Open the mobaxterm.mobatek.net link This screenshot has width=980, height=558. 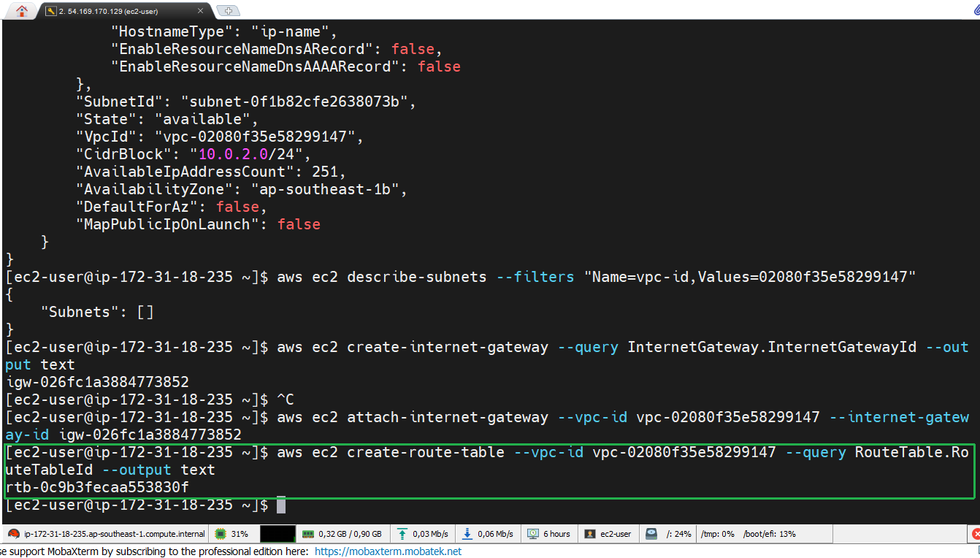coord(388,551)
